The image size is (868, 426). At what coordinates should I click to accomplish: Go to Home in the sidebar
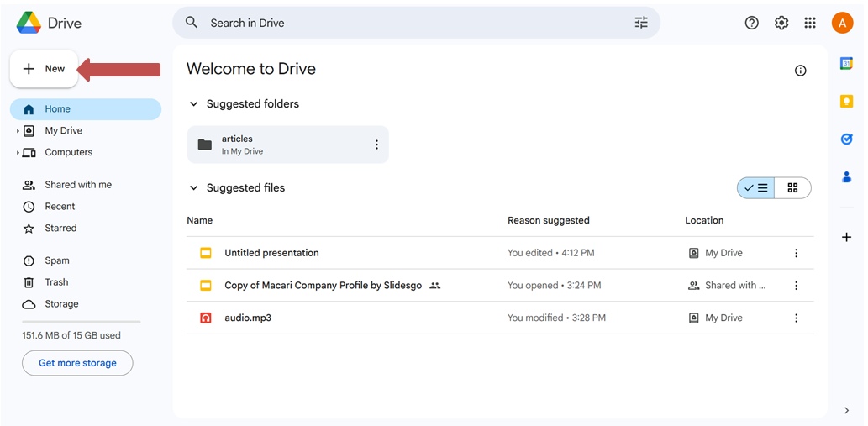86,109
